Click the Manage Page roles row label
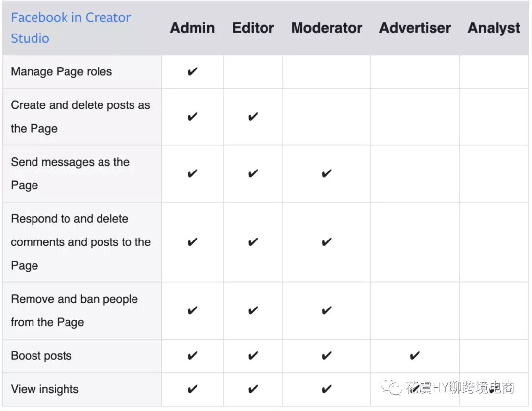Image resolution: width=532 pixels, height=411 pixels. click(62, 72)
